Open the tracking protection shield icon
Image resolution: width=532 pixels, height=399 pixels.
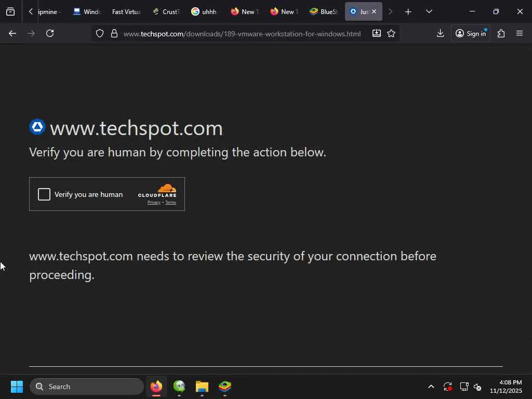point(99,33)
